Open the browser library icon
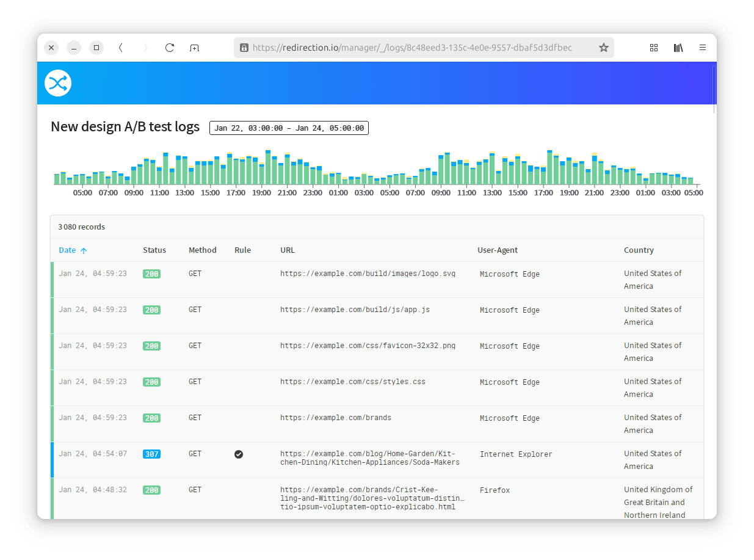 678,48
